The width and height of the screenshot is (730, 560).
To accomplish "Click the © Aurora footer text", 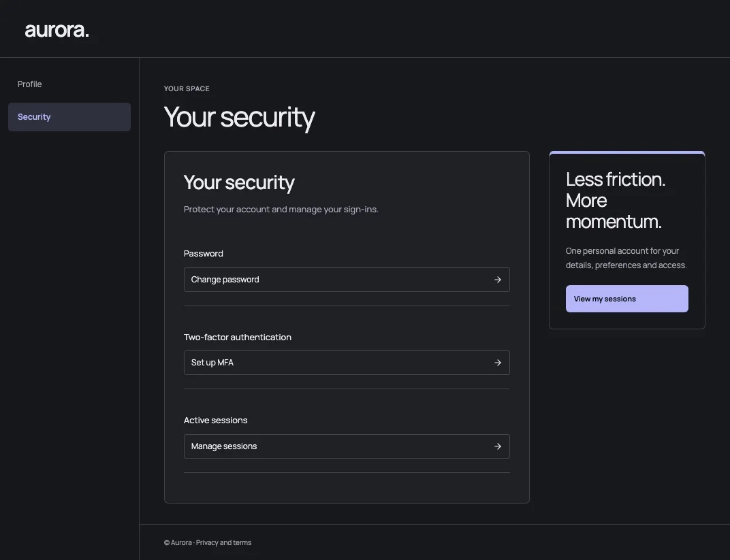I will pos(178,543).
